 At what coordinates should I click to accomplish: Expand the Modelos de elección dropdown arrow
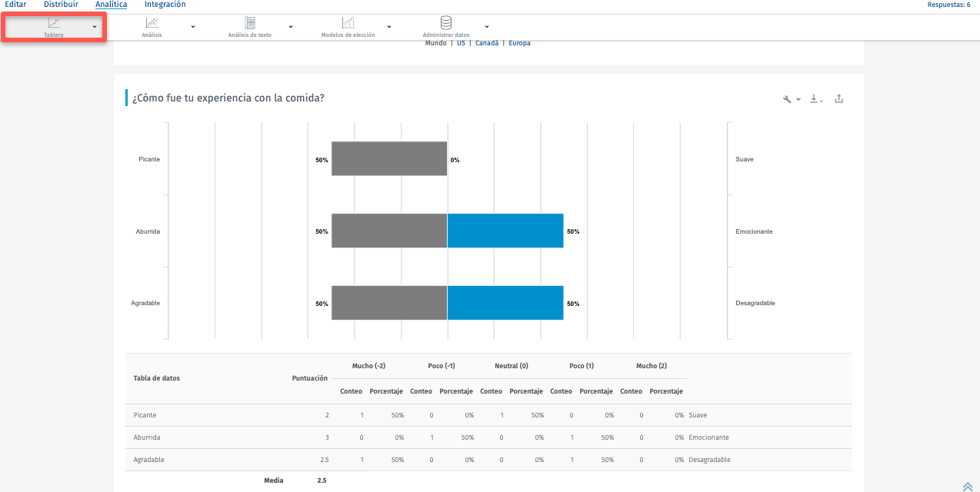pos(389,27)
